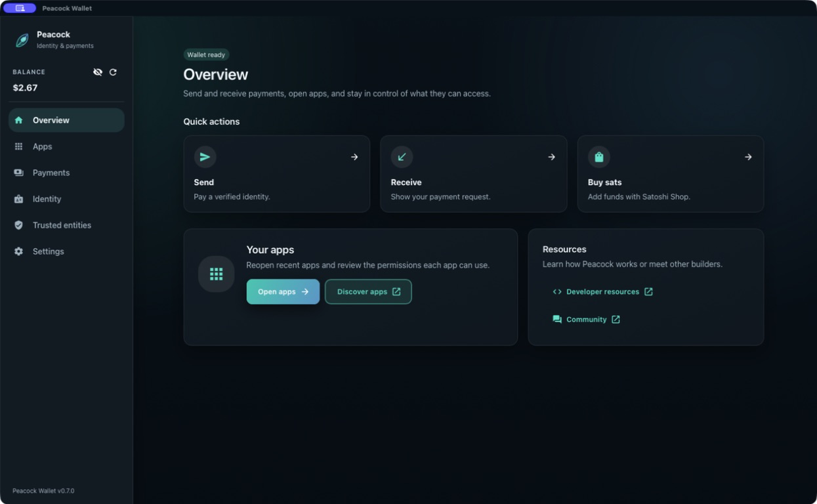Click the Payments icon in sidebar
Screen dimensions: 817x504
(x=18, y=173)
